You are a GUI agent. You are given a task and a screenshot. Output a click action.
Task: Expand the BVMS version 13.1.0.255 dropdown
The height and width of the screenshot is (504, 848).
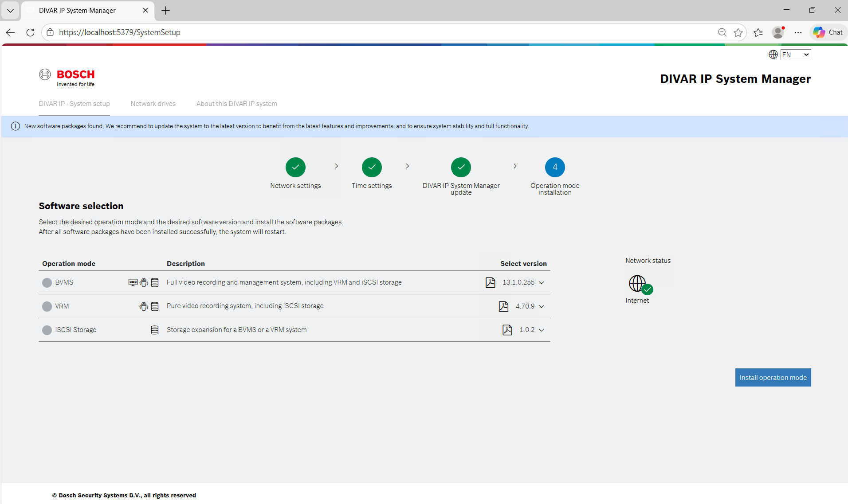pos(542,282)
